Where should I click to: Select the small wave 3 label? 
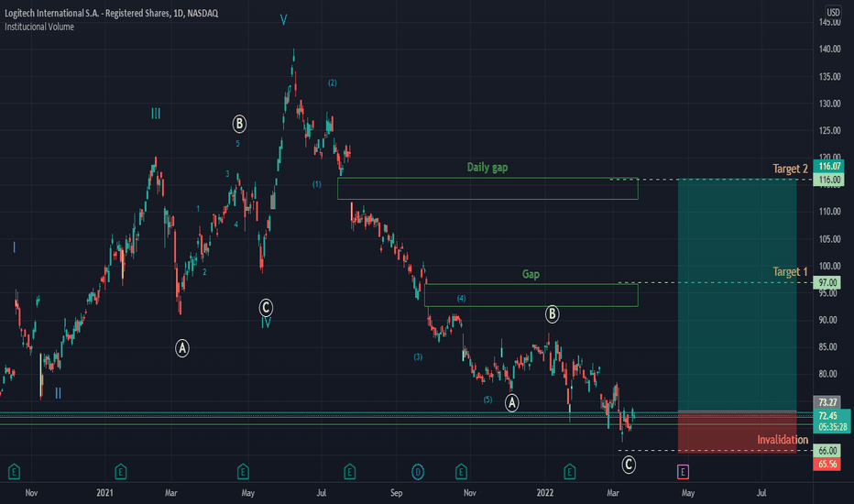coord(227,174)
